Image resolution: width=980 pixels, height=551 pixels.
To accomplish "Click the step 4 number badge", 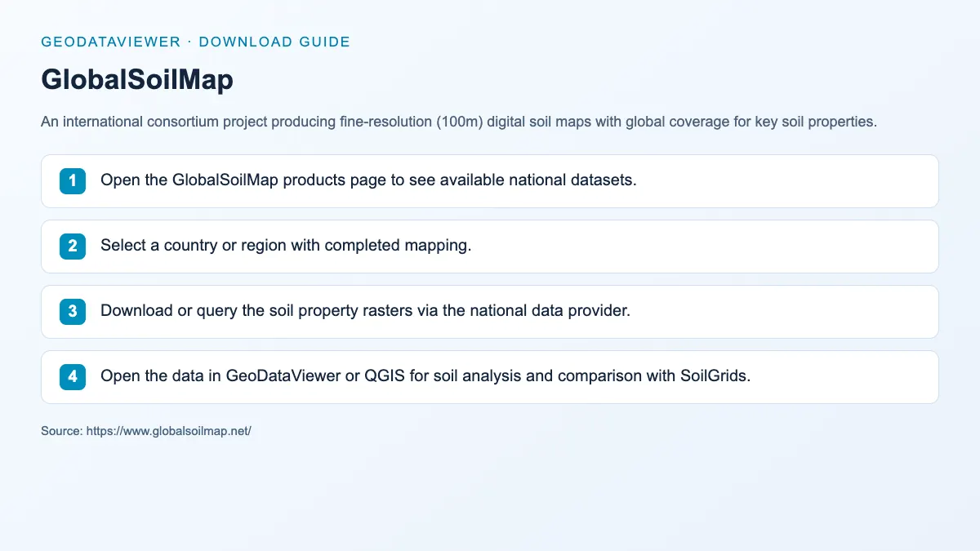I will click(x=73, y=377).
